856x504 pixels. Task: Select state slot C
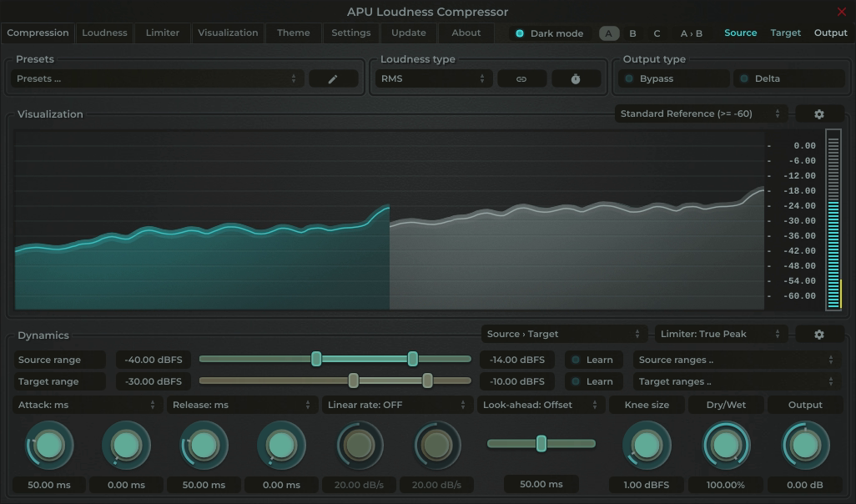tap(657, 33)
